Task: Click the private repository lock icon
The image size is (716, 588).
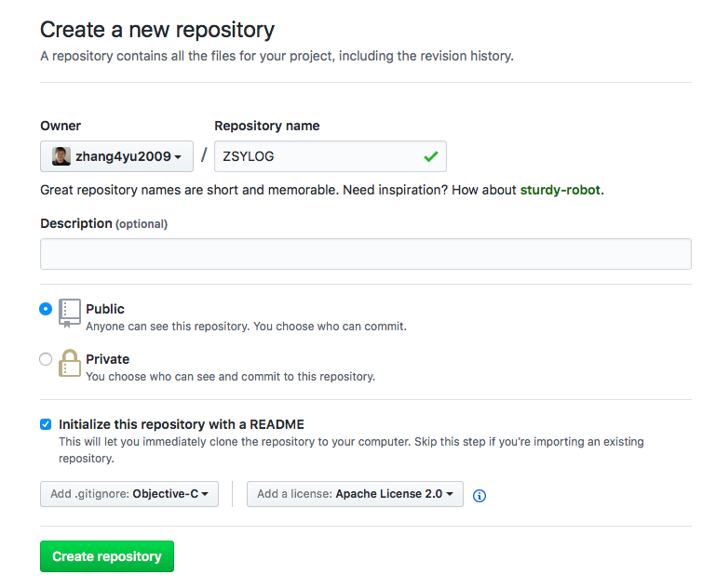Action: [70, 363]
